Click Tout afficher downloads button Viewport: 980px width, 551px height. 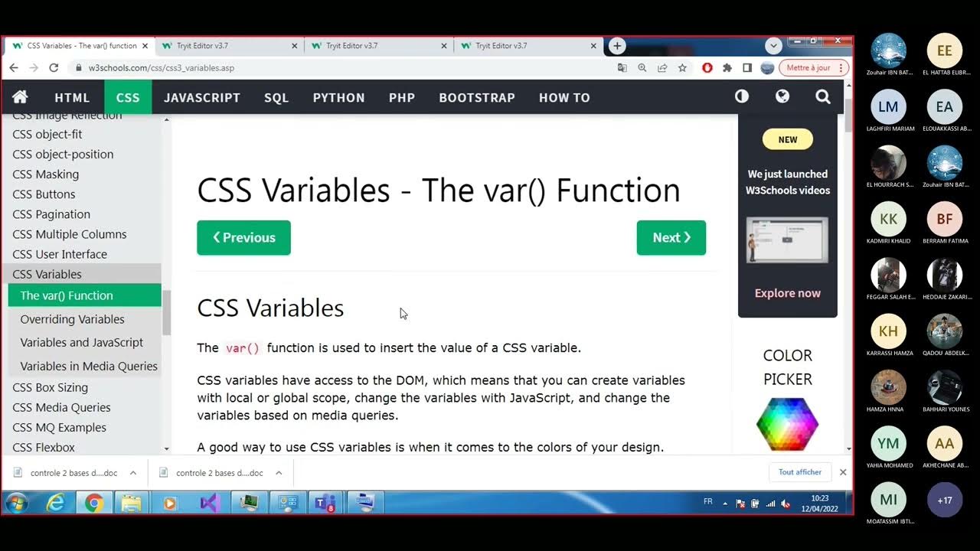coord(800,472)
